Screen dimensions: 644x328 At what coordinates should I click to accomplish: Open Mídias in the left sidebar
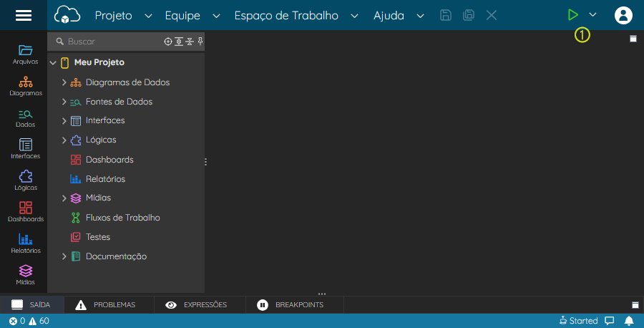(26, 274)
